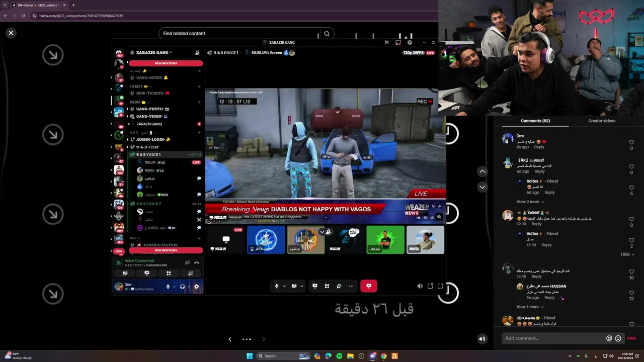The image size is (644, 362).
Task: Focus the Find related content search box
Action: tap(239, 33)
